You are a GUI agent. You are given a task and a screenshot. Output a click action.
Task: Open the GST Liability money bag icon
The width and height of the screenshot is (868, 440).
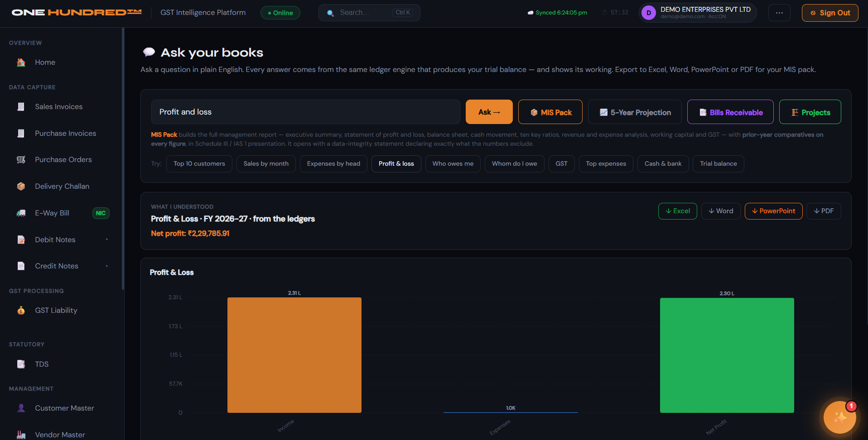pos(21,311)
